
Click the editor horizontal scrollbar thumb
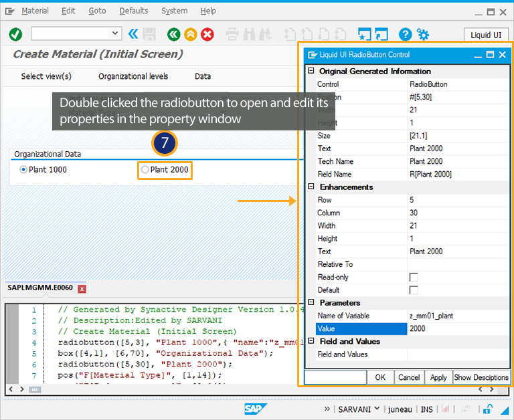point(35,389)
